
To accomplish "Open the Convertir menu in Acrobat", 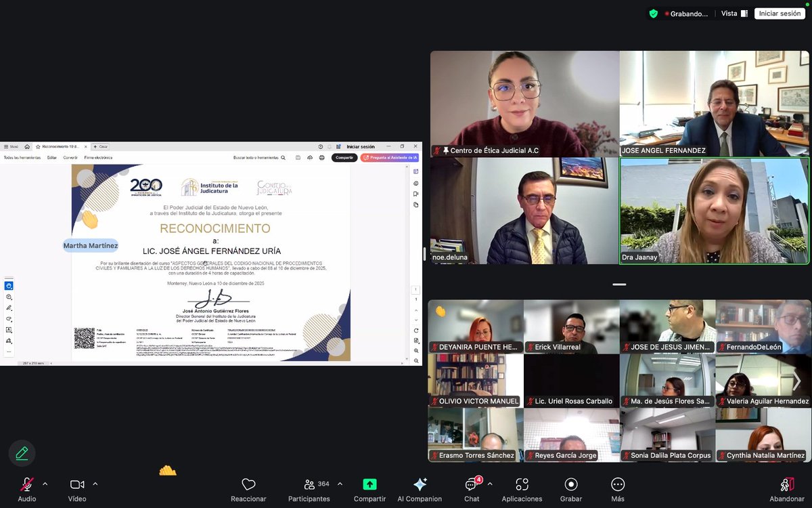I will pyautogui.click(x=70, y=157).
